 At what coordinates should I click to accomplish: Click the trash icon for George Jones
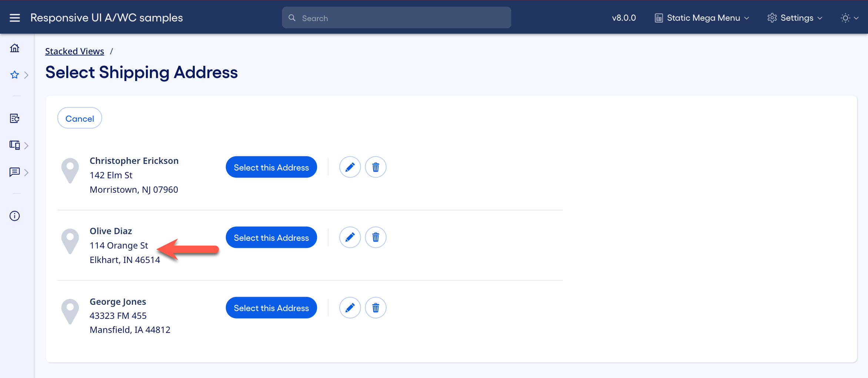(375, 307)
